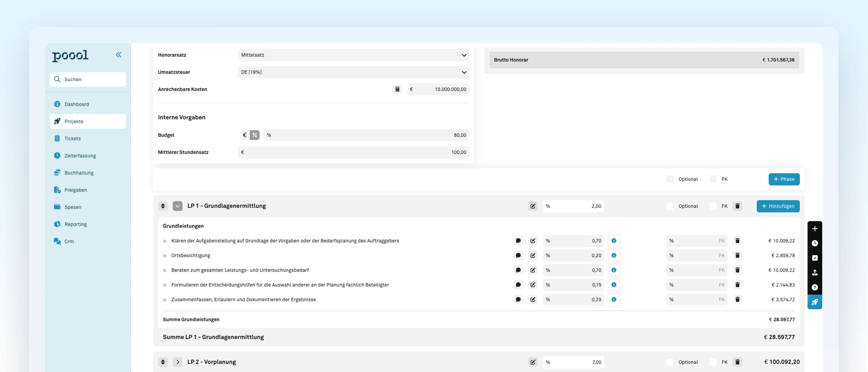The image size is (868, 372).
Task: Open the Honorarsatz Mittelsatz dropdown
Action: point(354,55)
